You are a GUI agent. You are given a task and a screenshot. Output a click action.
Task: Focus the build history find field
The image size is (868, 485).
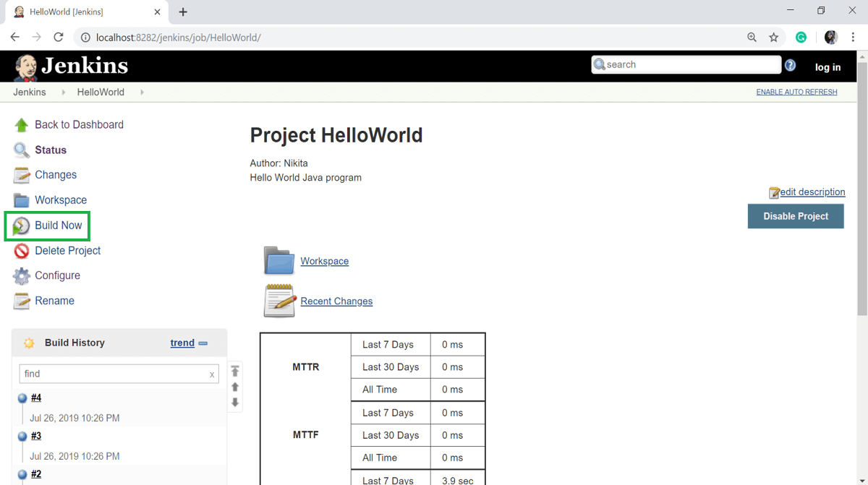pyautogui.click(x=119, y=374)
